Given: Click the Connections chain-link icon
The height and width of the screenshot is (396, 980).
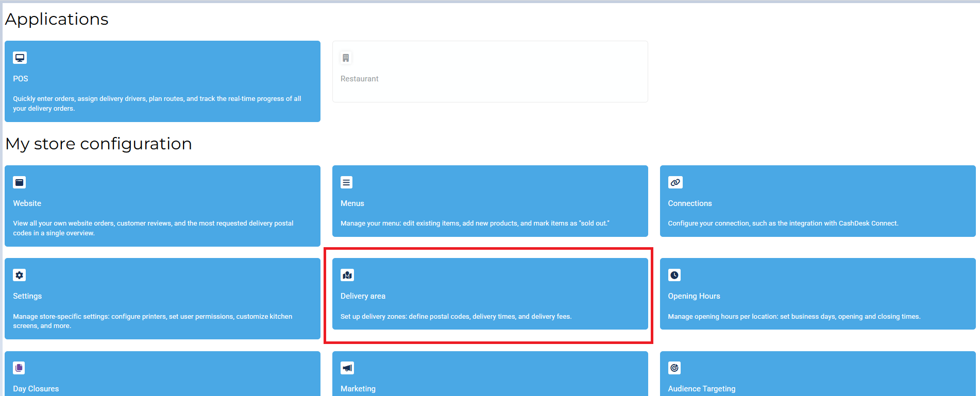Looking at the screenshot, I should 675,182.
